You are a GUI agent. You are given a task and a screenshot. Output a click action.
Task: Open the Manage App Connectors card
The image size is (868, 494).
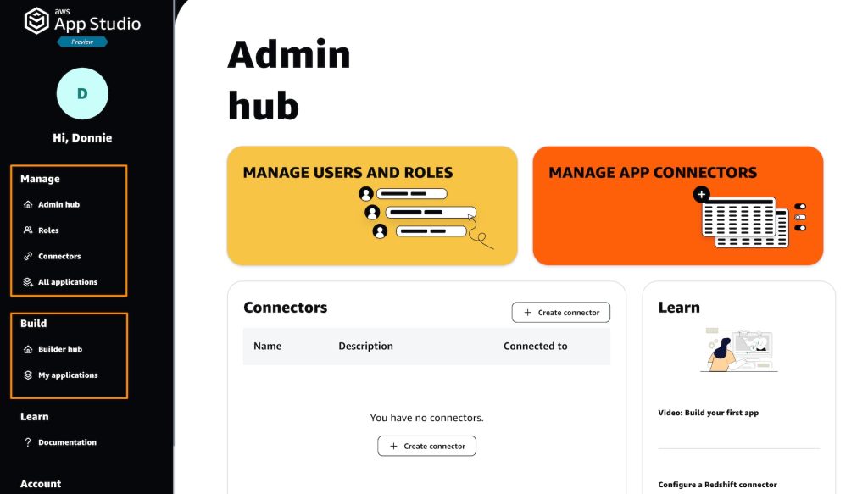[677, 206]
